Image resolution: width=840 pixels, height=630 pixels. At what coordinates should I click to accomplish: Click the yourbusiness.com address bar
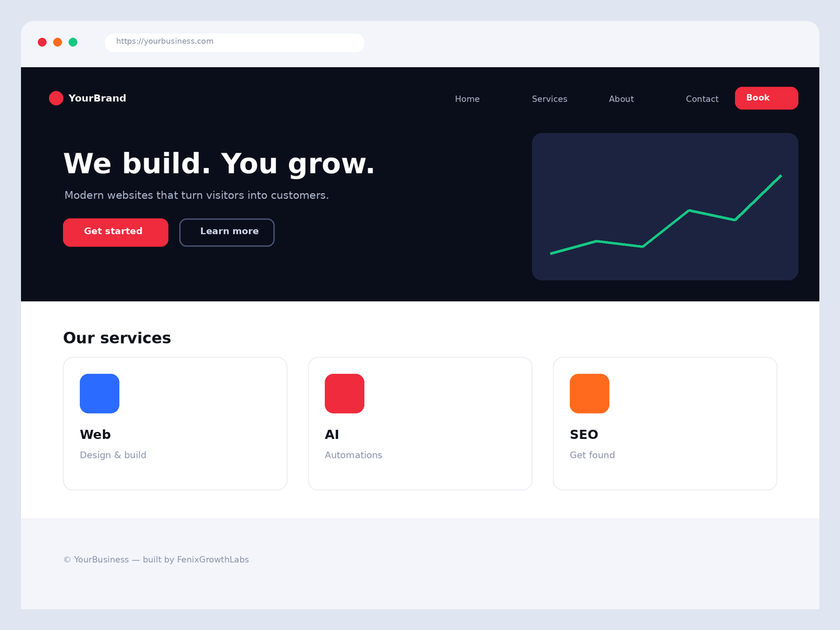pyautogui.click(x=234, y=43)
